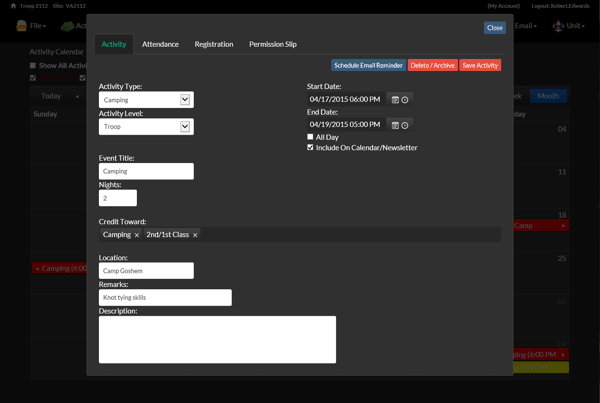Open the red Camp event on the 18th
This screenshot has height=403, width=600.
pos(541,226)
